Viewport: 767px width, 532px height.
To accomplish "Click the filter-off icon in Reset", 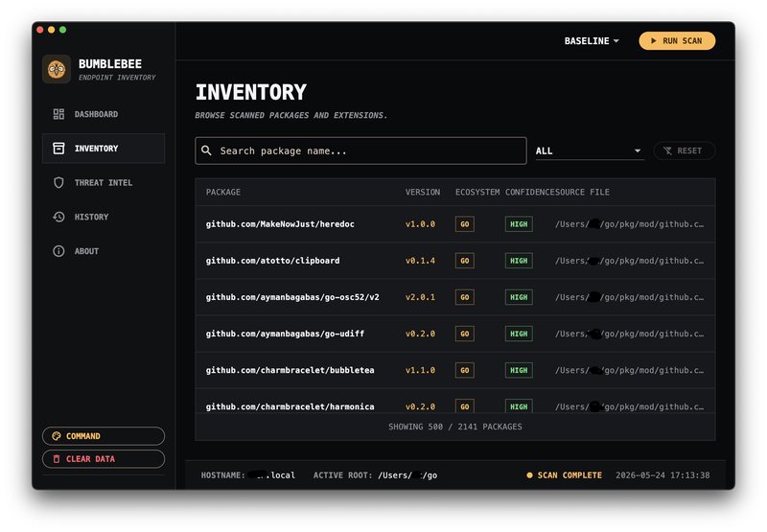I will (x=667, y=150).
